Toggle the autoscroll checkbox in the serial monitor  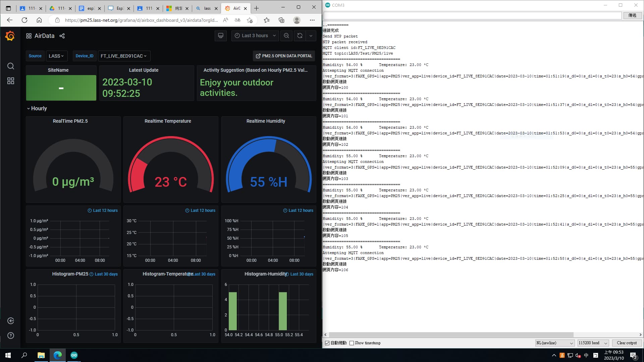327,343
